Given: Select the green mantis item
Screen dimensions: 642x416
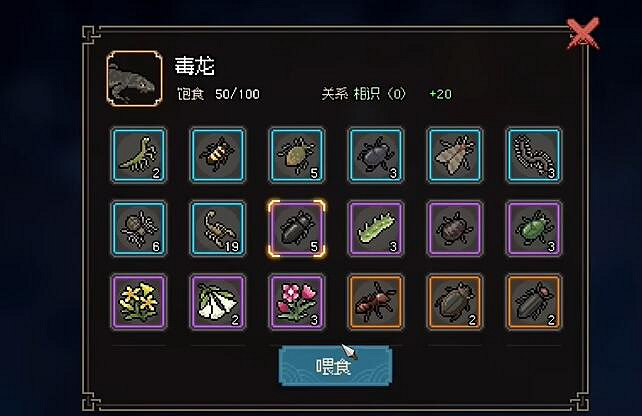Looking at the screenshot, I should click(139, 155).
